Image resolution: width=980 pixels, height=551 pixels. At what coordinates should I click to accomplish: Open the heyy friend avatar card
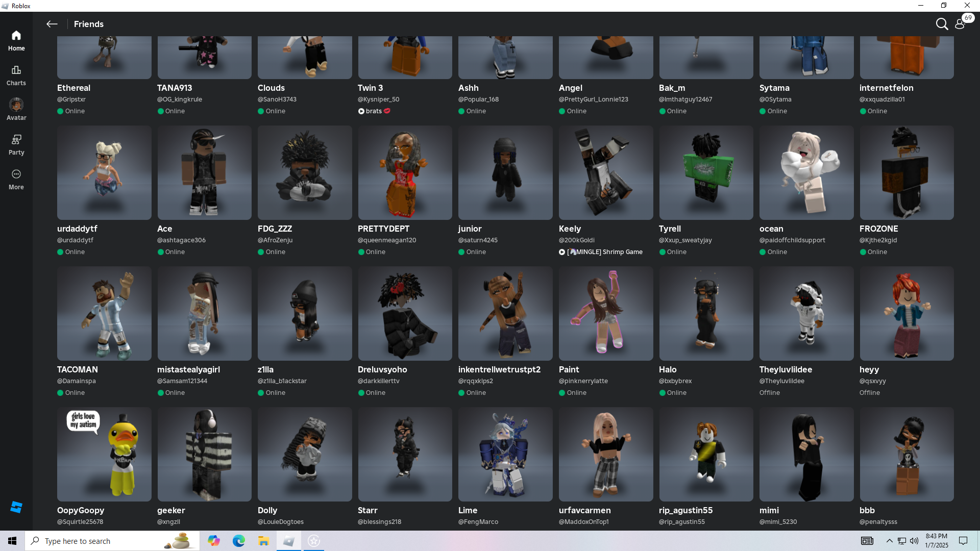(906, 313)
